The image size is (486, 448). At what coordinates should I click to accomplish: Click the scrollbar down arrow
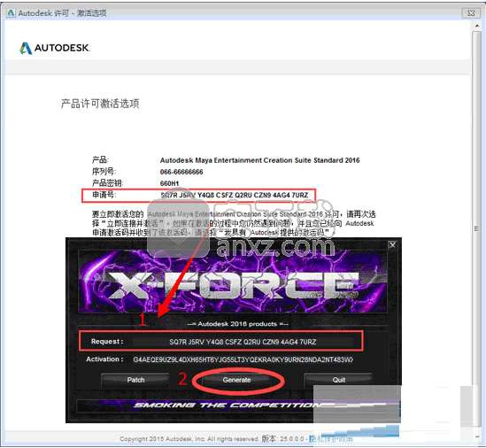click(x=476, y=436)
